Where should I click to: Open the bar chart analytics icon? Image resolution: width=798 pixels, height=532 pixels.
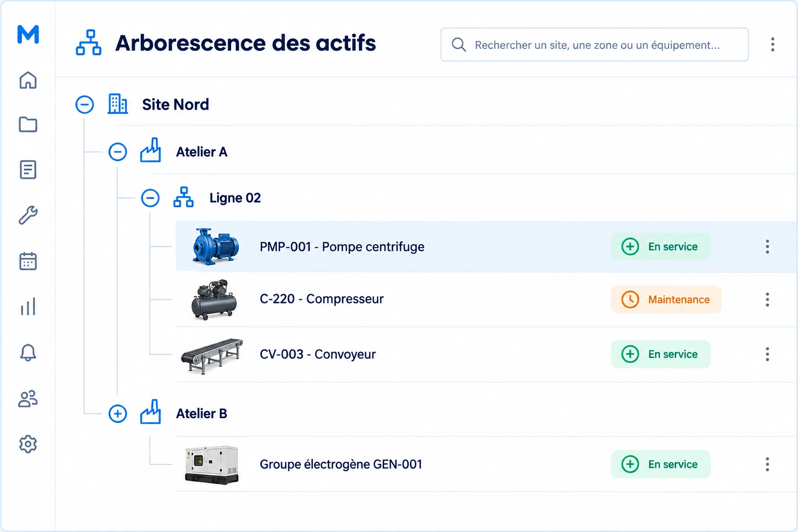[x=28, y=307]
